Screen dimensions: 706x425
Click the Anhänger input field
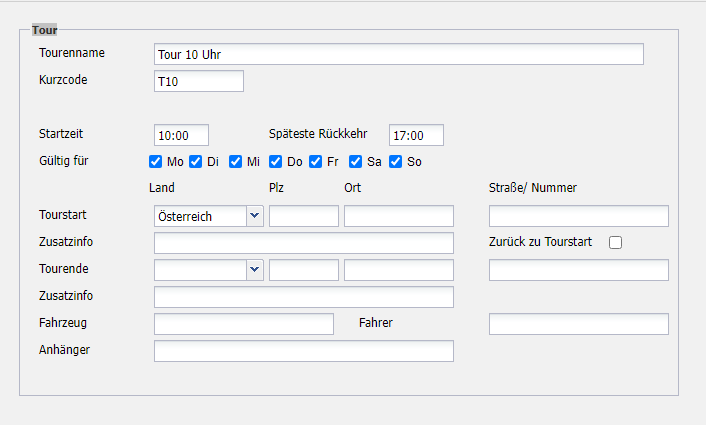pos(303,351)
